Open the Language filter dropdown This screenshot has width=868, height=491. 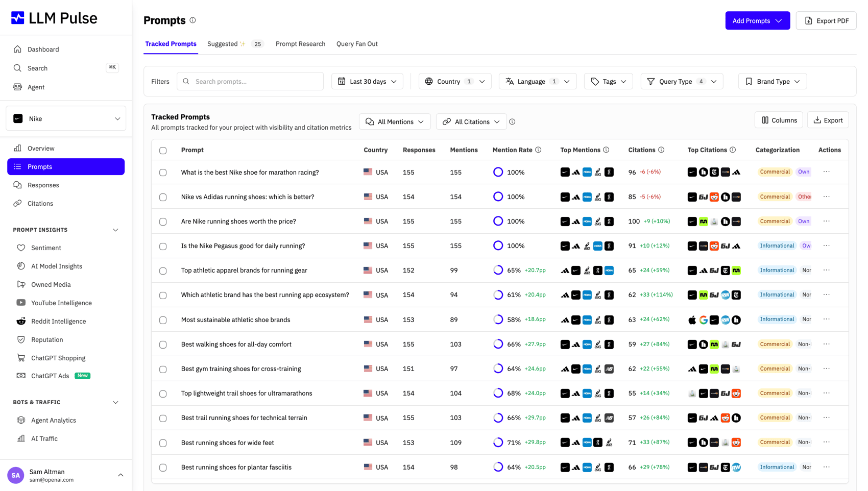[x=538, y=81]
